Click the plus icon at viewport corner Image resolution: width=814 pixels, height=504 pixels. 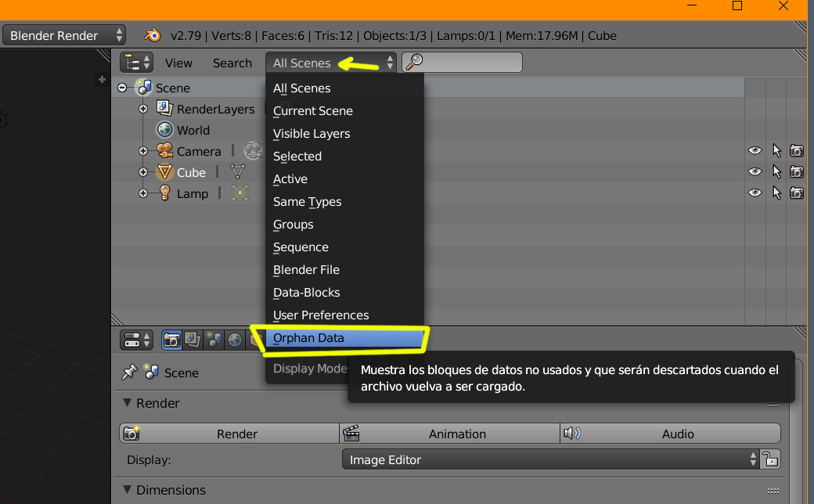point(102,79)
